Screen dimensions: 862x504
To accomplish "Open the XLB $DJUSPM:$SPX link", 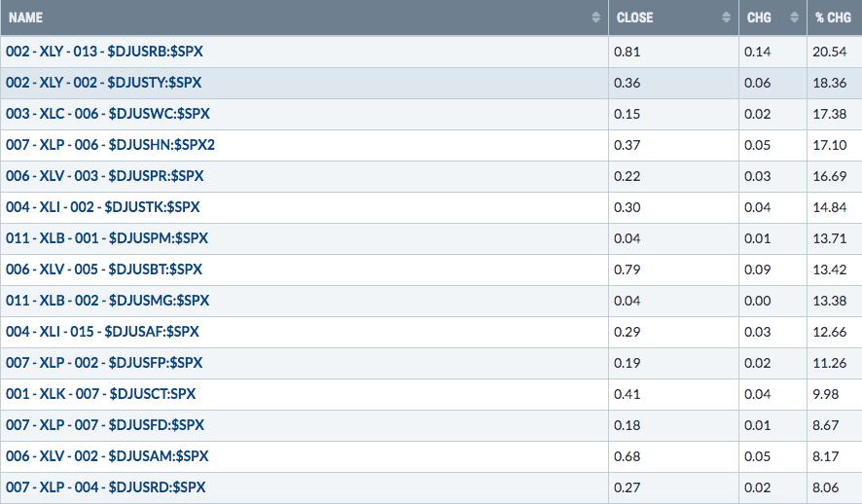I will coord(106,238).
